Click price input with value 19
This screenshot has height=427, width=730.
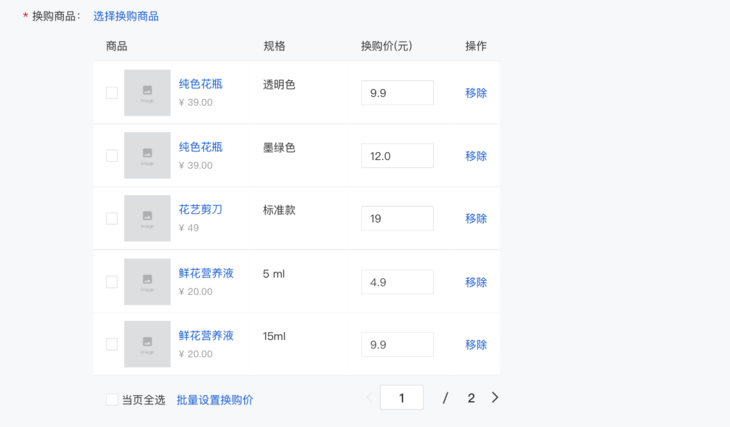pos(397,218)
